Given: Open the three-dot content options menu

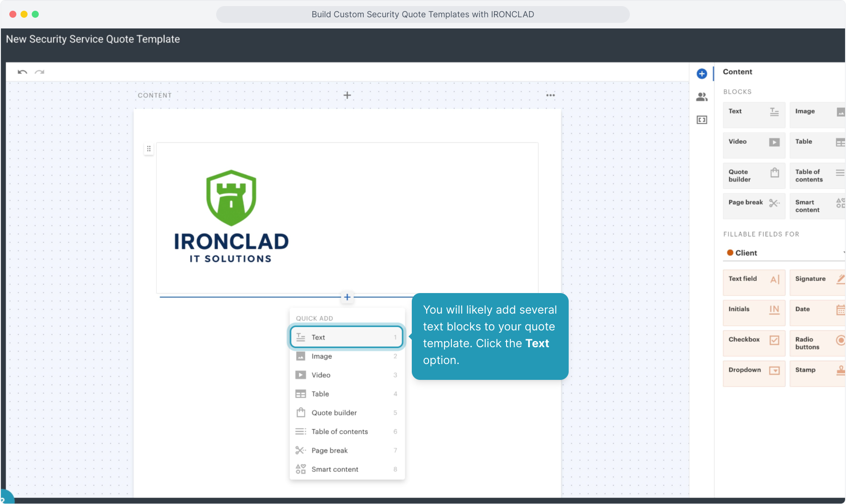Looking at the screenshot, I should click(x=550, y=95).
